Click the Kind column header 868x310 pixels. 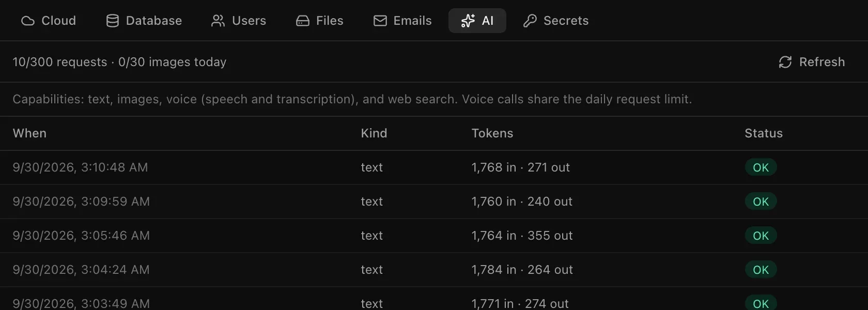coord(374,133)
